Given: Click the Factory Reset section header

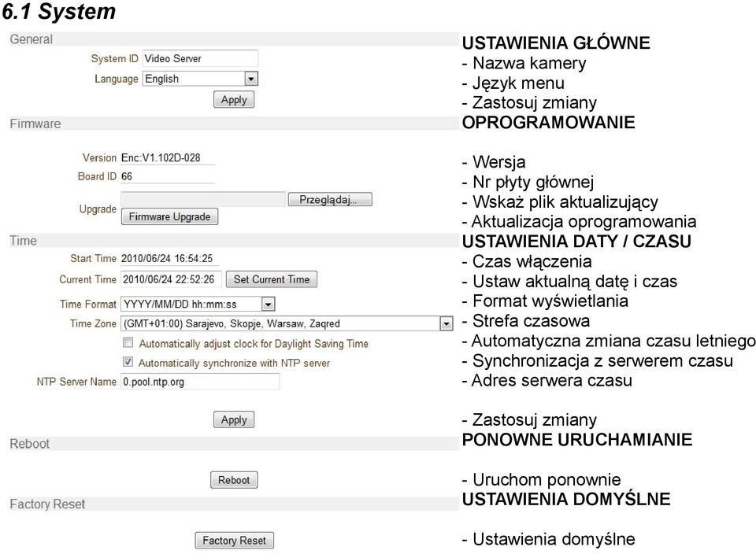Looking at the screenshot, I should [x=234, y=504].
